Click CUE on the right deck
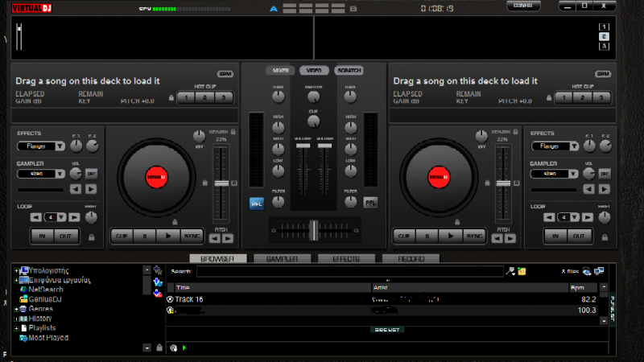The width and height of the screenshot is (644, 362). coord(404,236)
